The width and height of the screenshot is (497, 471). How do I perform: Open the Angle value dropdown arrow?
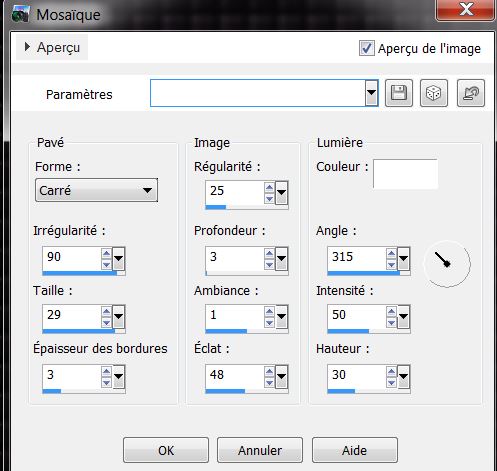[x=404, y=259]
